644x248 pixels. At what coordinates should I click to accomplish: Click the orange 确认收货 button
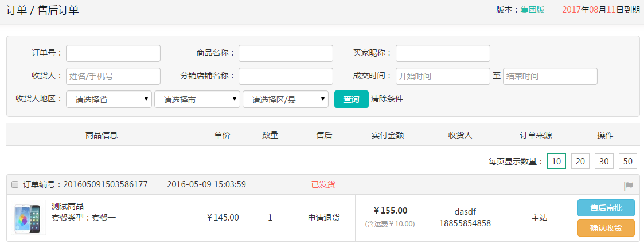click(606, 227)
